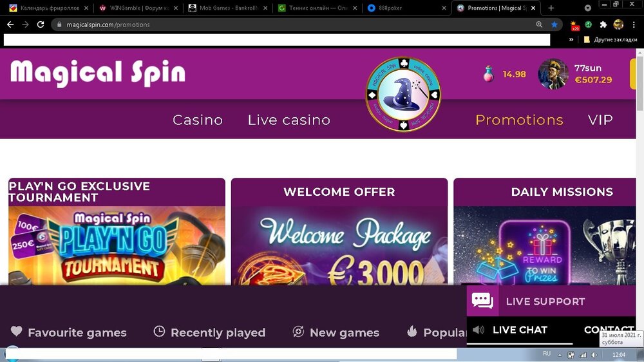The width and height of the screenshot is (644, 362).
Task: Select the Favourite games filter
Action: tap(69, 332)
